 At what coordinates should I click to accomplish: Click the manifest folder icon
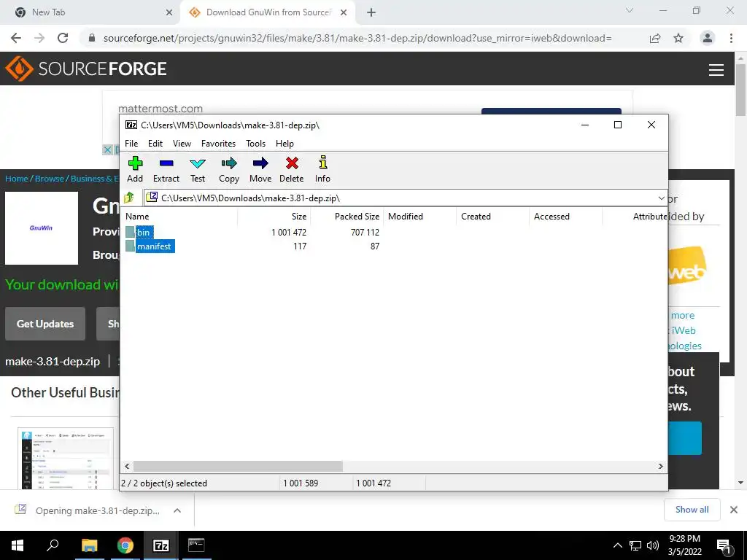click(x=130, y=246)
